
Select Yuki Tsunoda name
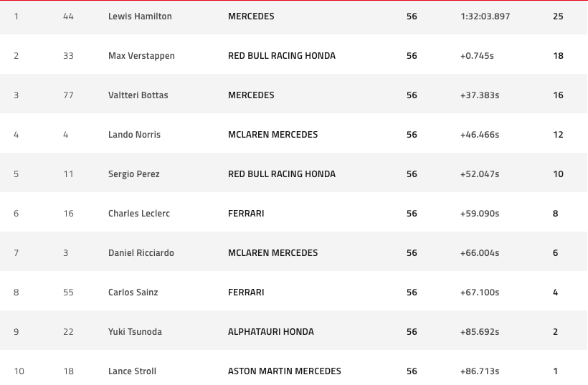click(x=135, y=332)
